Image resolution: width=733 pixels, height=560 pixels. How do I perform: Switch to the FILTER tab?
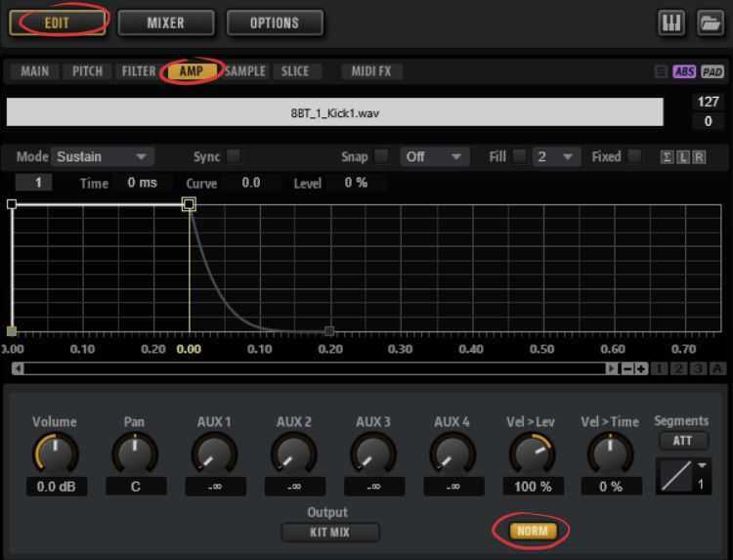[x=139, y=71]
